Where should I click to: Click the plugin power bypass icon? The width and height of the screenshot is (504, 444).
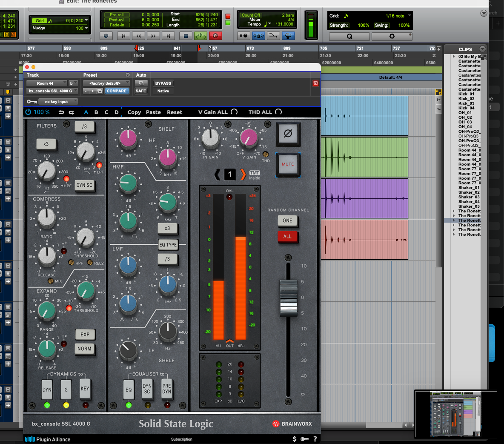28,112
